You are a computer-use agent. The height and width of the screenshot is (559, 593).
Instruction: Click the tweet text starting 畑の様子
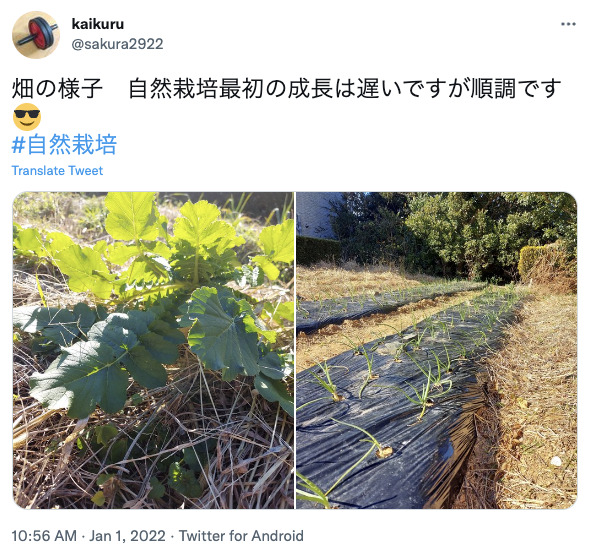coord(286,89)
